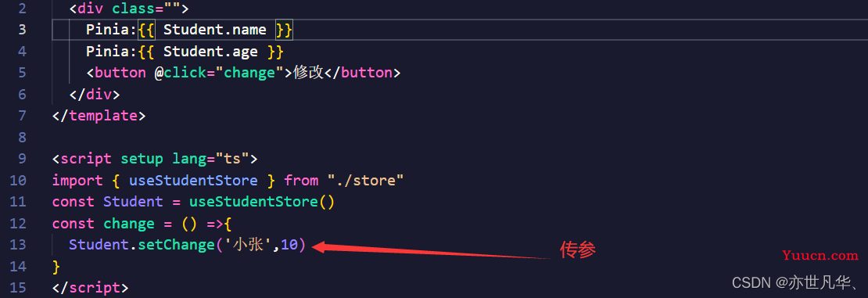Click line number 13 in the gutter

point(18,245)
